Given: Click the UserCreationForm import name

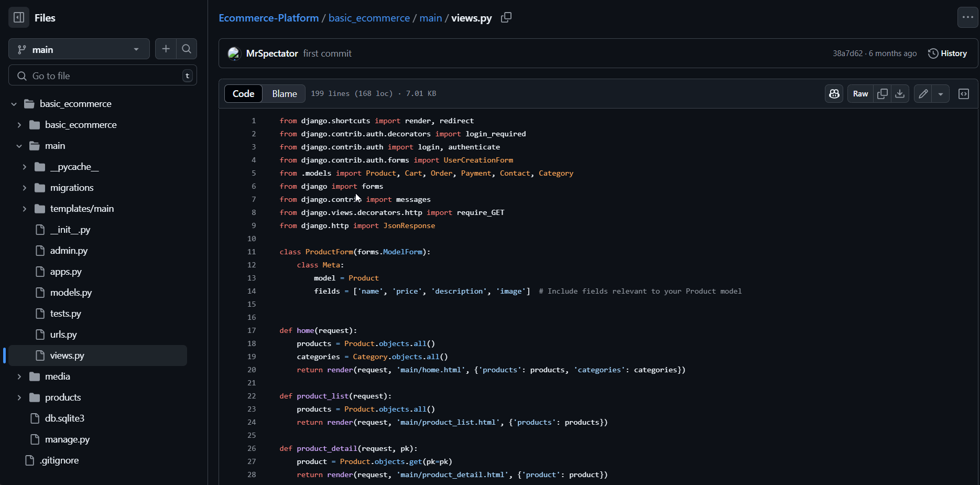Looking at the screenshot, I should (478, 160).
